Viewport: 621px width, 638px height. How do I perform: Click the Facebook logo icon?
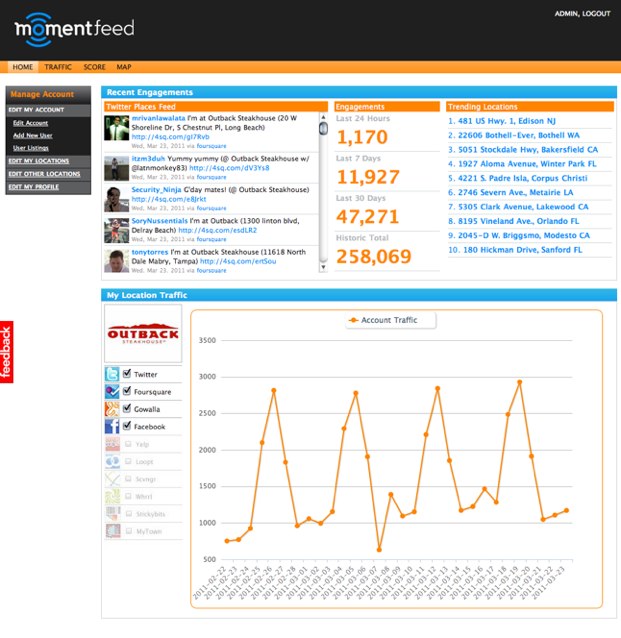pyautogui.click(x=112, y=426)
